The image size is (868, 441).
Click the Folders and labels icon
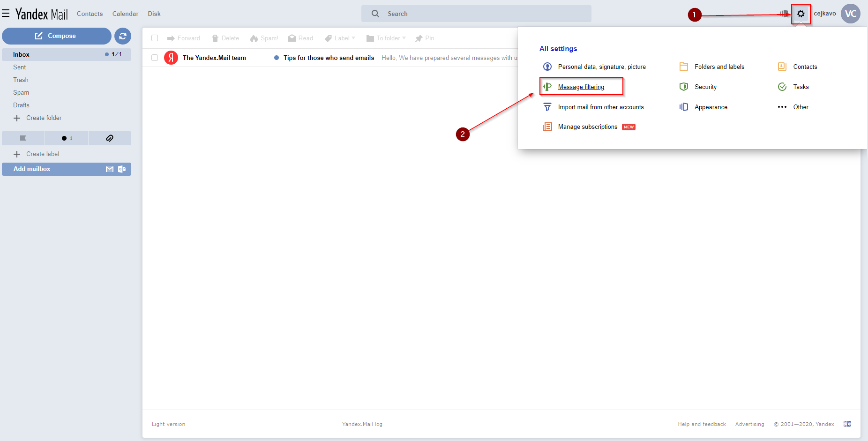pyautogui.click(x=684, y=67)
